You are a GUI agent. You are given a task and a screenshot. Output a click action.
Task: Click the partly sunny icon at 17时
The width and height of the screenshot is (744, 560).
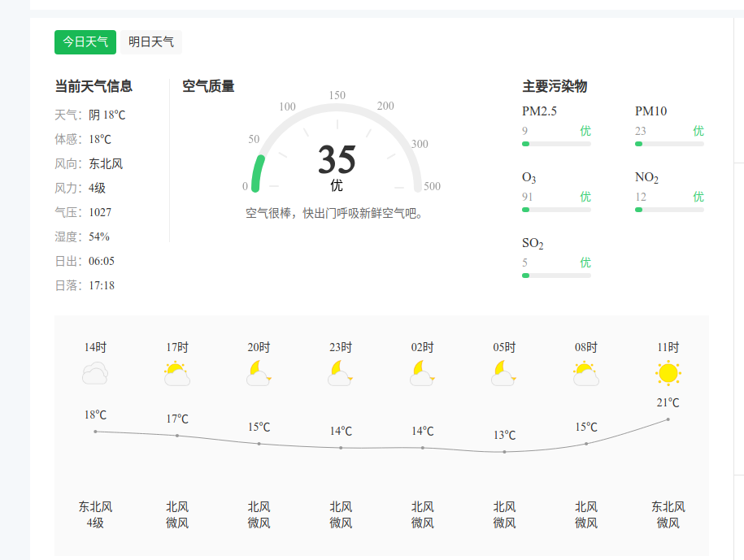point(177,374)
